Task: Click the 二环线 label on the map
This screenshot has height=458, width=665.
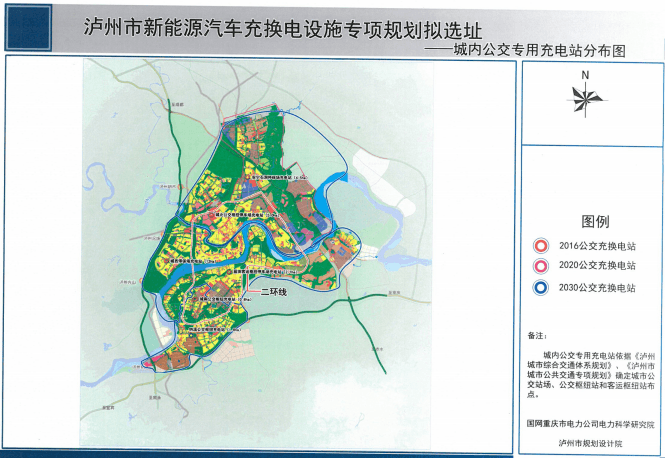Action: coord(274,292)
